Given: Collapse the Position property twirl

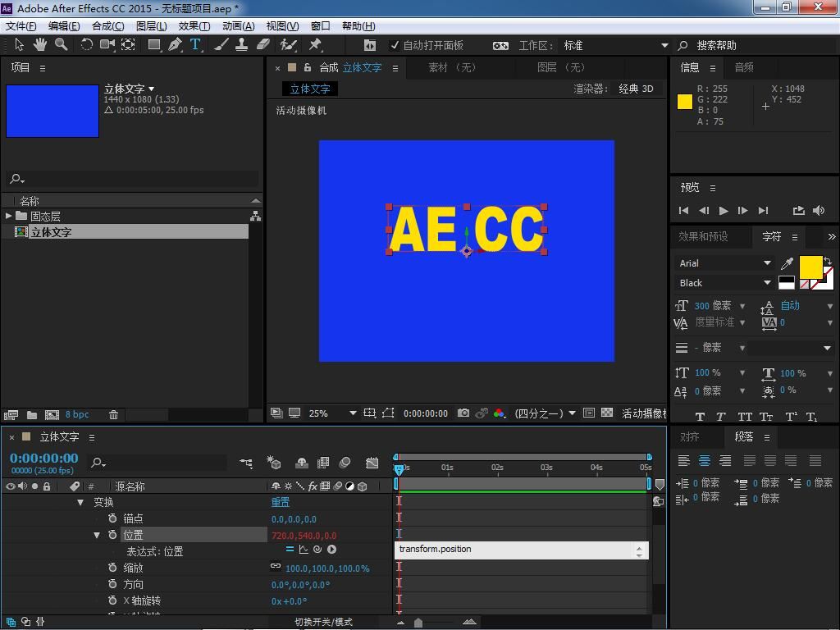Looking at the screenshot, I should pos(97,535).
